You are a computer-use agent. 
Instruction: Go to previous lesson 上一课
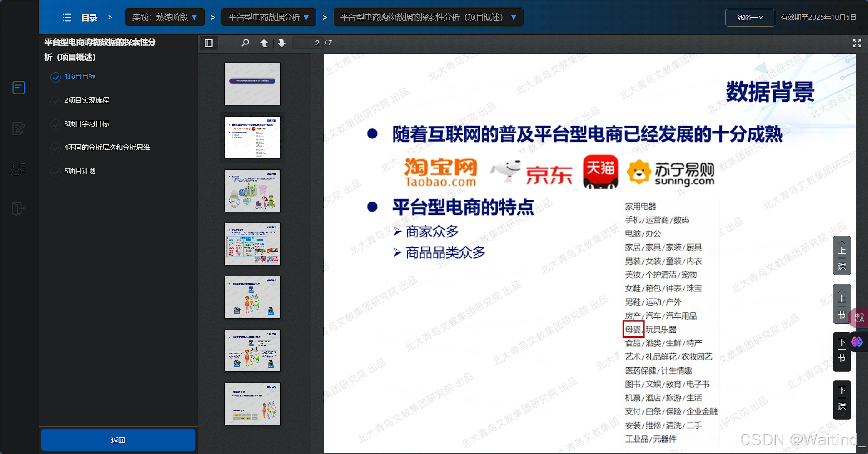[x=842, y=256]
